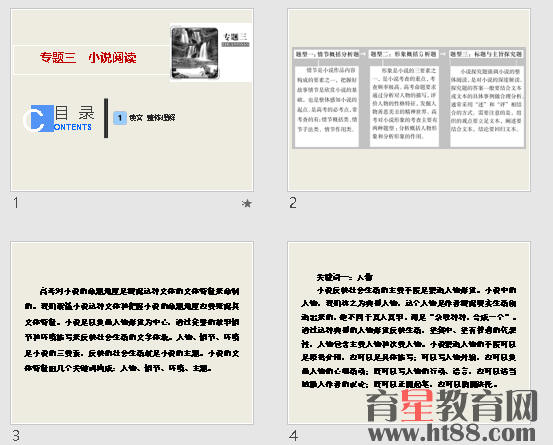Open the www.ht88.com watermark link
Image resolution: width=553 pixels, height=445 pixels.
[452, 432]
